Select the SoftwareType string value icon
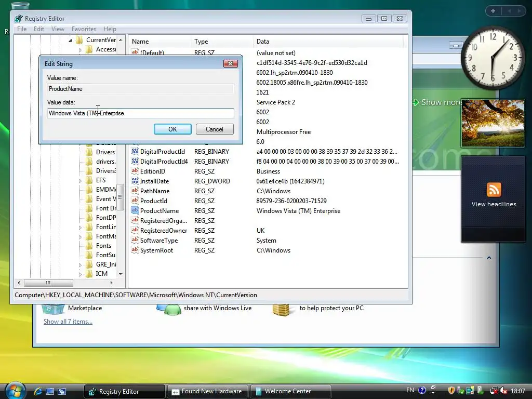The height and width of the screenshot is (399, 532). (x=135, y=240)
